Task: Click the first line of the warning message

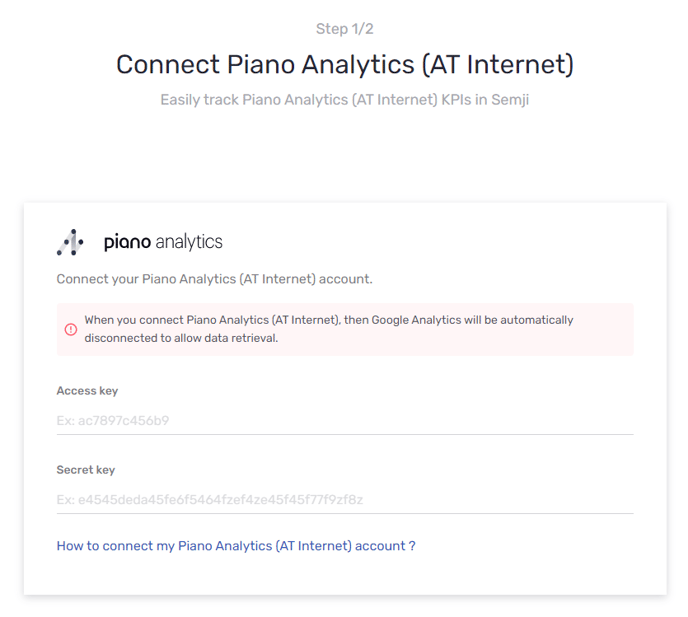Action: (329, 320)
